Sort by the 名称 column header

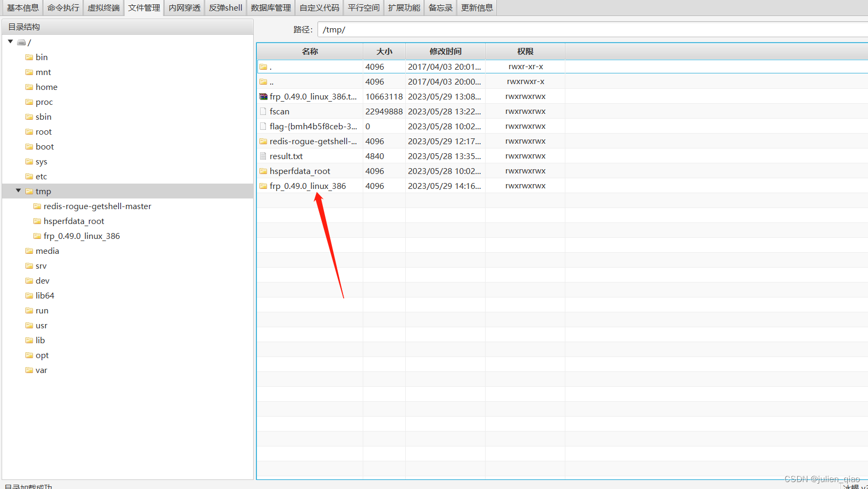[310, 51]
